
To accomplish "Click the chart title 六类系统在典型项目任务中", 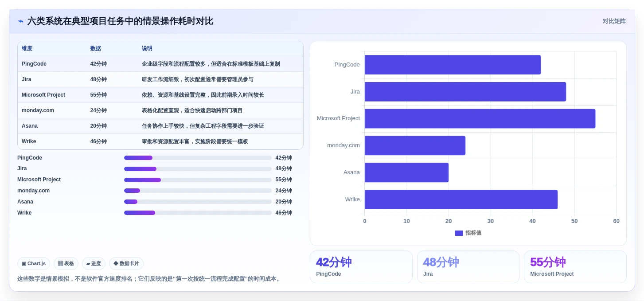I will [120, 21].
